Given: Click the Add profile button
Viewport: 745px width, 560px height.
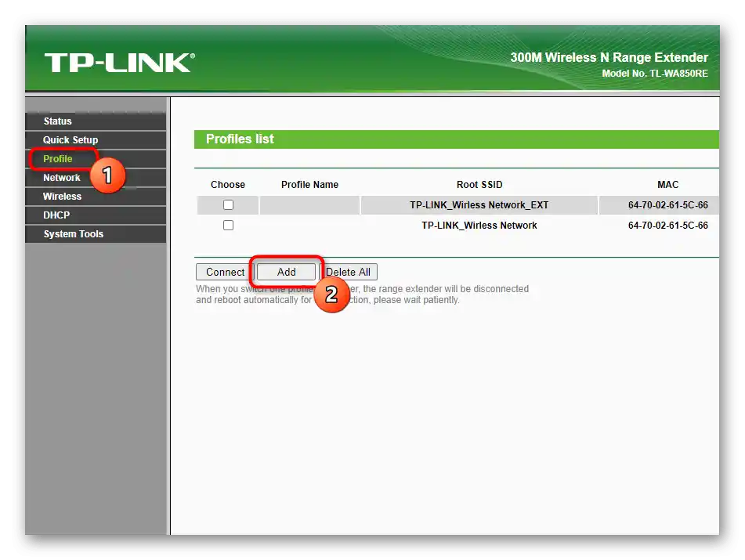Looking at the screenshot, I should (x=286, y=272).
